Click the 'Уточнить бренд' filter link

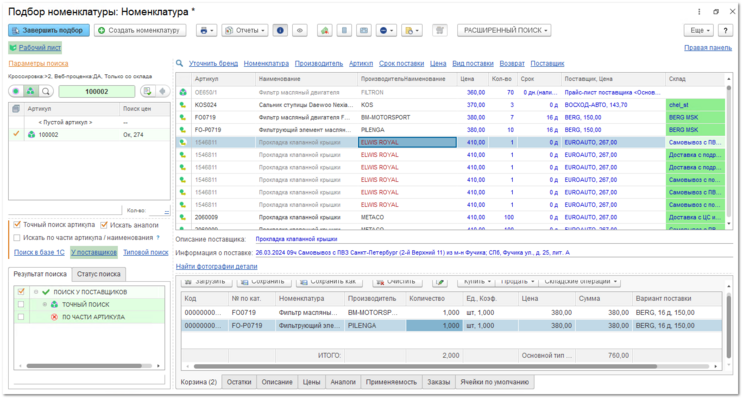(x=213, y=63)
